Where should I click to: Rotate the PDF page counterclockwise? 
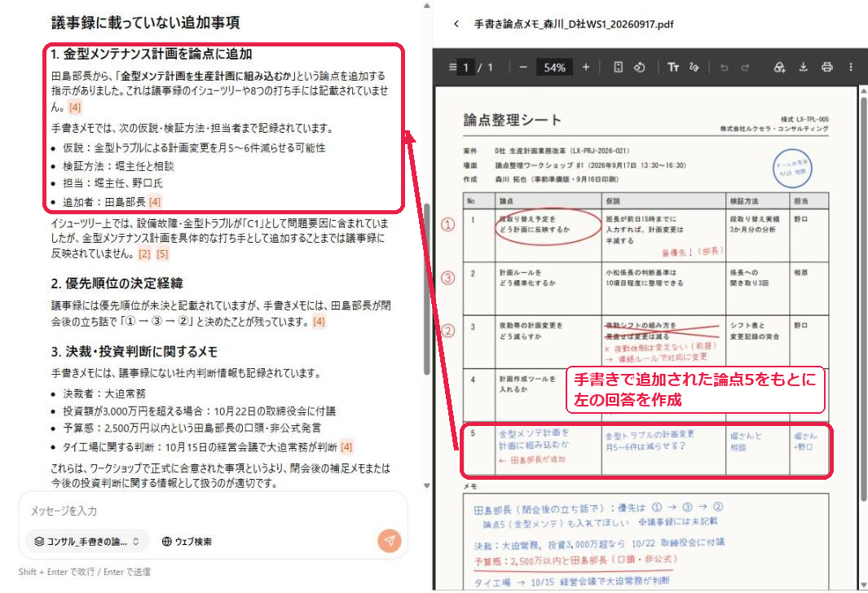point(639,67)
